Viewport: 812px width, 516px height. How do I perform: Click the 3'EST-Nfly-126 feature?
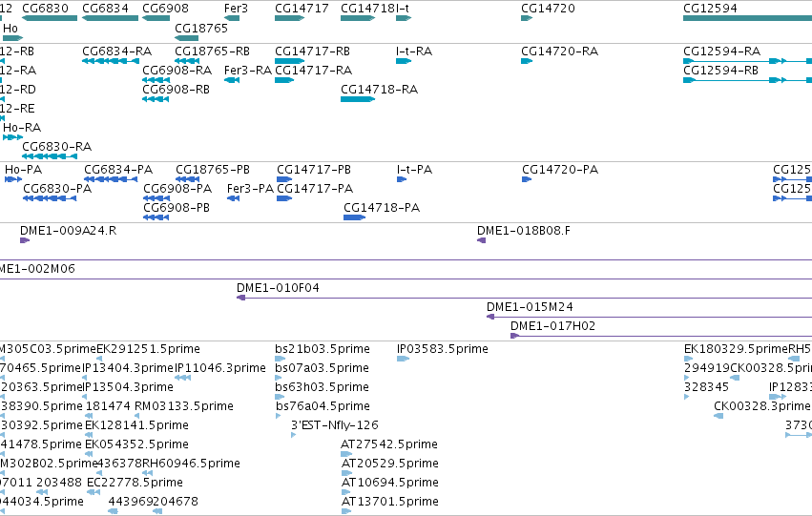pyautogui.click(x=294, y=435)
